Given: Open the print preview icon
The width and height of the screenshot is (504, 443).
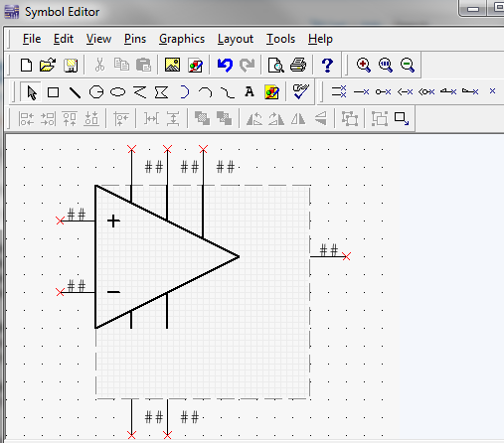Looking at the screenshot, I should 275,65.
